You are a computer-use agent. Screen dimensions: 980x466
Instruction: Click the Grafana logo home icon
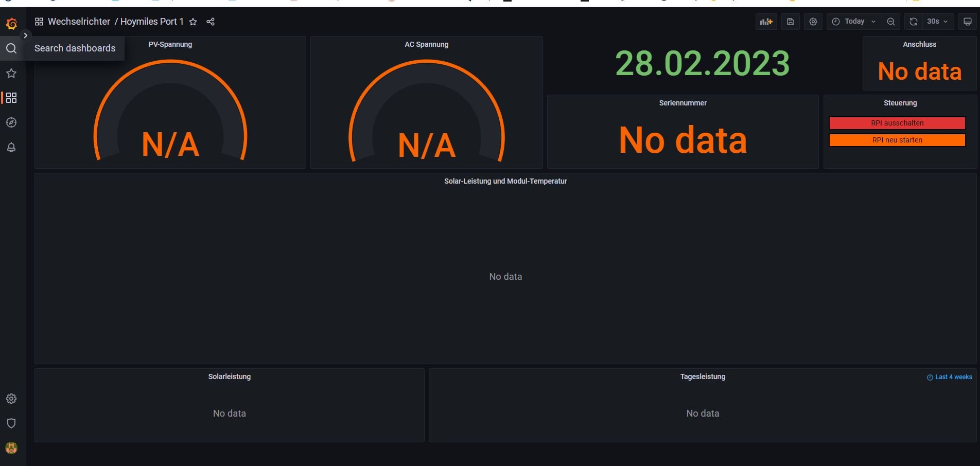point(11,24)
